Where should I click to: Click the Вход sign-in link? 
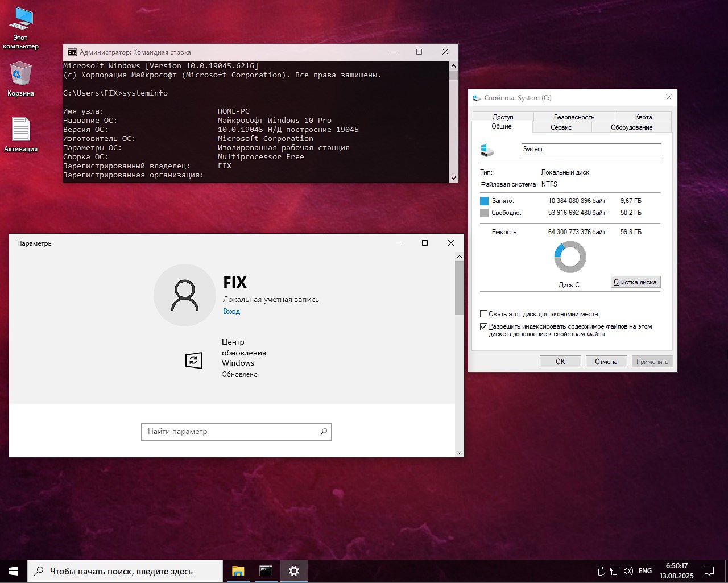pos(231,312)
